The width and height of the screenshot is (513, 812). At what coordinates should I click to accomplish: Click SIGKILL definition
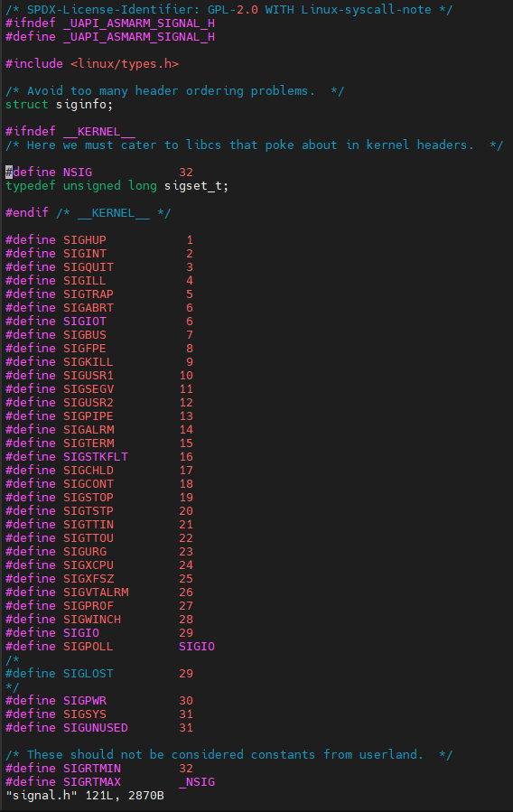tap(99, 361)
